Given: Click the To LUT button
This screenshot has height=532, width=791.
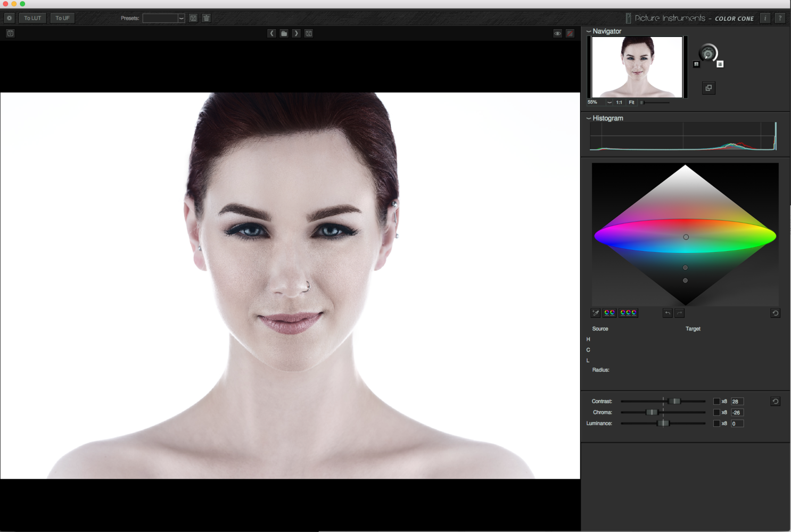Looking at the screenshot, I should tap(32, 18).
